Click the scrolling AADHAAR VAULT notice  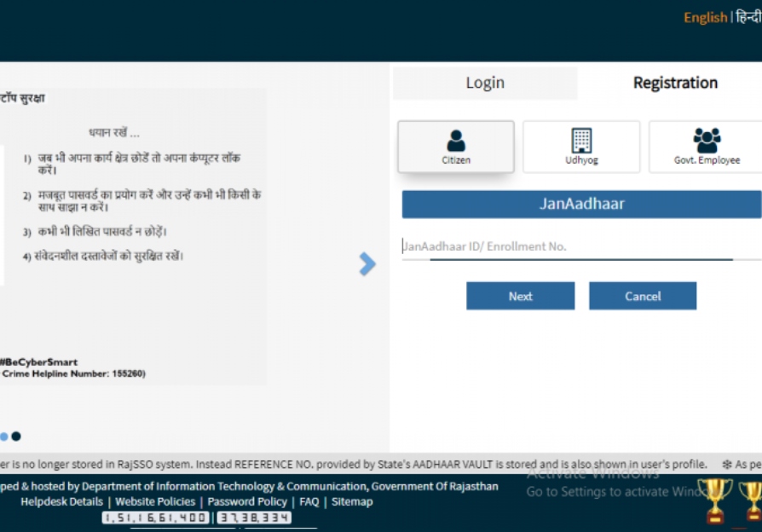354,465
